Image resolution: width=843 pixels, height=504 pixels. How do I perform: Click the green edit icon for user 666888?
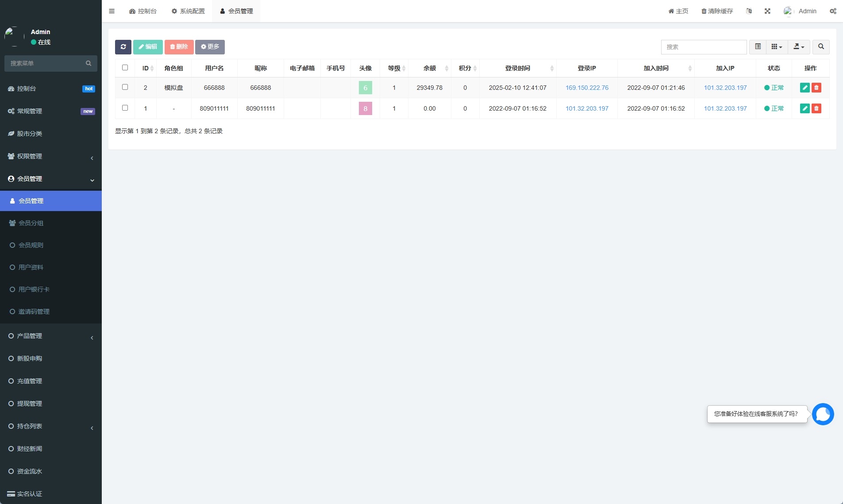(805, 88)
